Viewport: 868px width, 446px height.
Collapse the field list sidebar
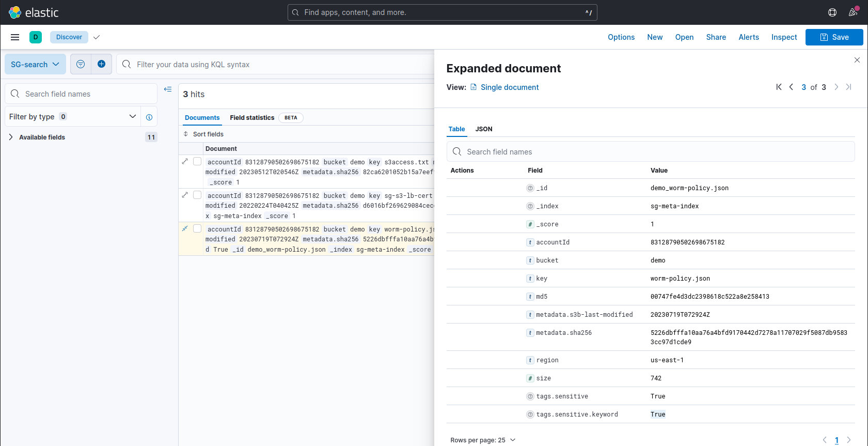[168, 89]
